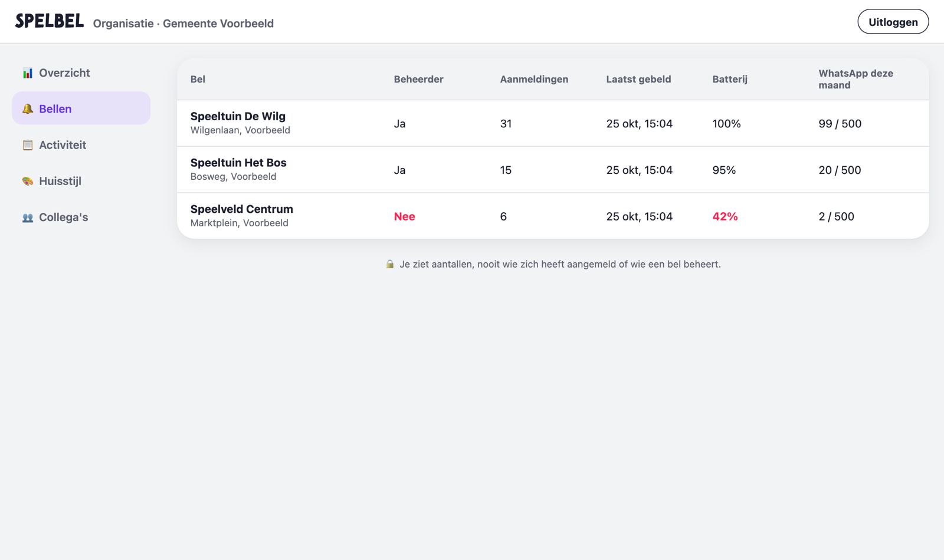Click the 6 aanmeldingen value
The width and height of the screenshot is (944, 560).
[x=503, y=216]
